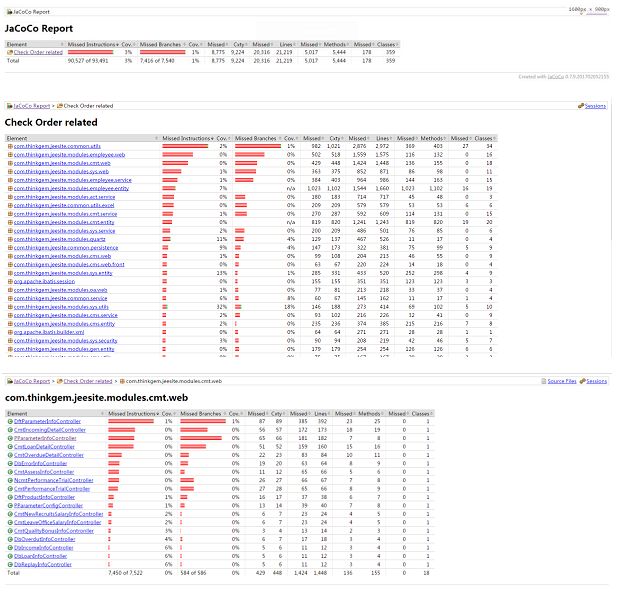
Task: Click the class icon beside DtsLoanInfoController
Action: [x=10, y=556]
